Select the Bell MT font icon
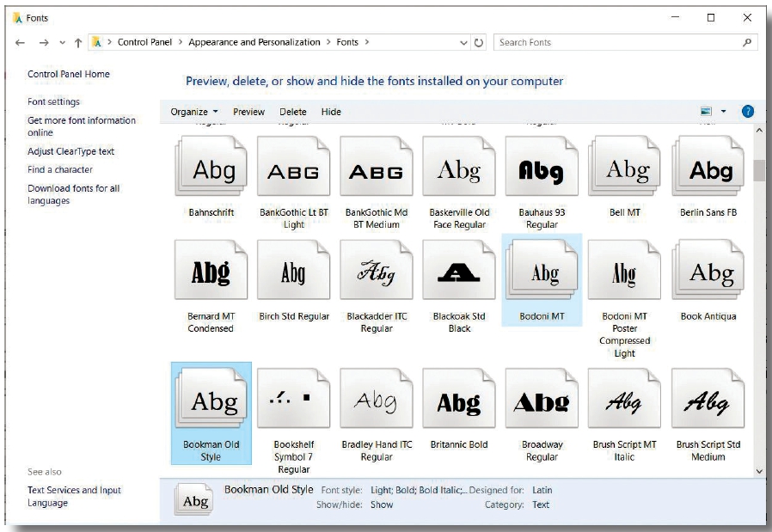This screenshot has width=772, height=532. pyautogui.click(x=624, y=167)
